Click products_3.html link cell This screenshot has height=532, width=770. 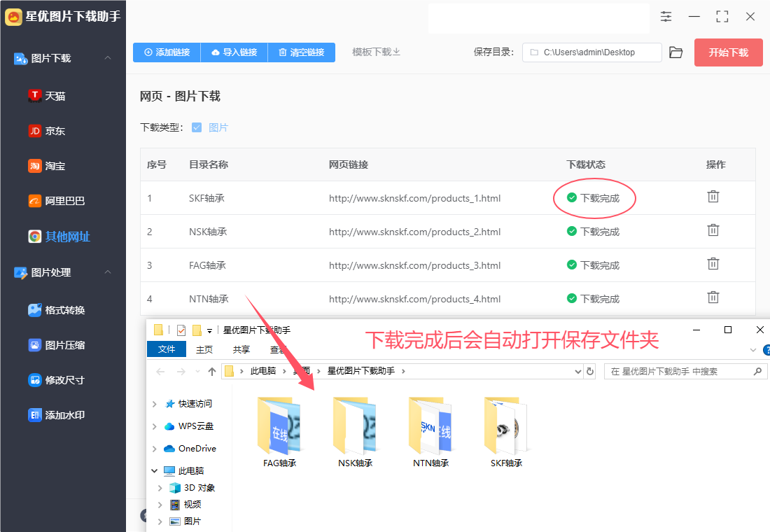[x=414, y=265]
